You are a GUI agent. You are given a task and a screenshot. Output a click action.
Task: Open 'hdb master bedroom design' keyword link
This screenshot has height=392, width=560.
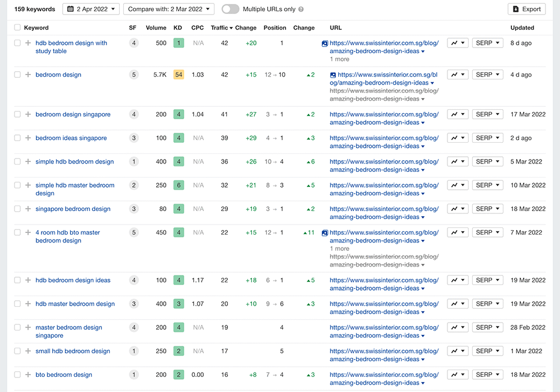pos(75,304)
